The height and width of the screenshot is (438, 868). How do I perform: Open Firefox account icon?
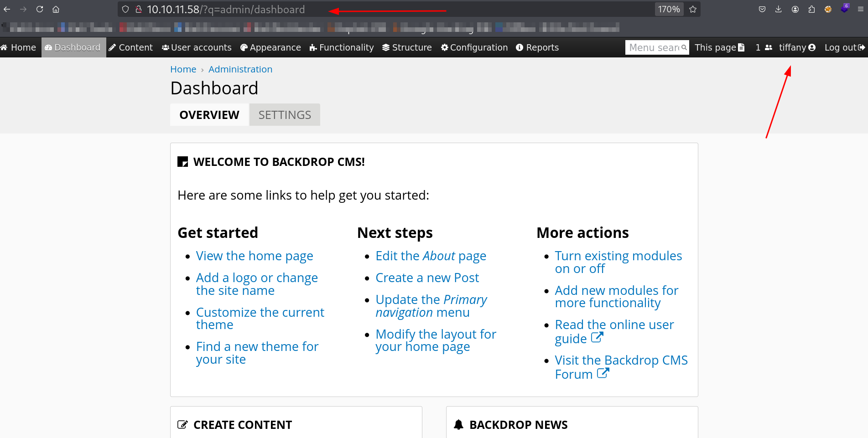point(795,9)
